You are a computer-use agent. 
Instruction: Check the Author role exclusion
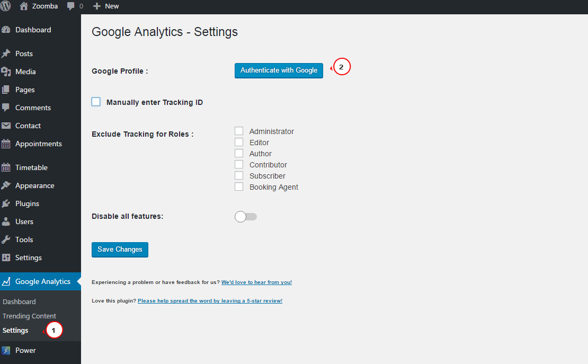pos(239,153)
